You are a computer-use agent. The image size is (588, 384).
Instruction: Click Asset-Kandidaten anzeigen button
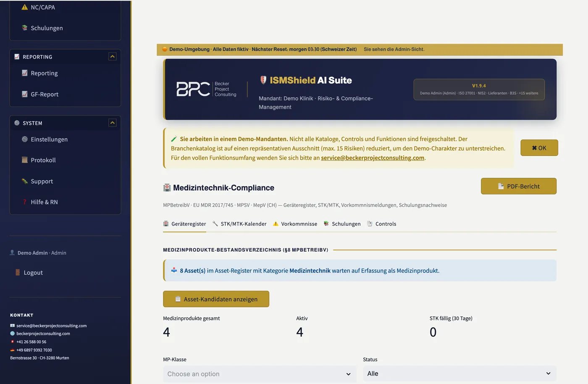tap(216, 299)
